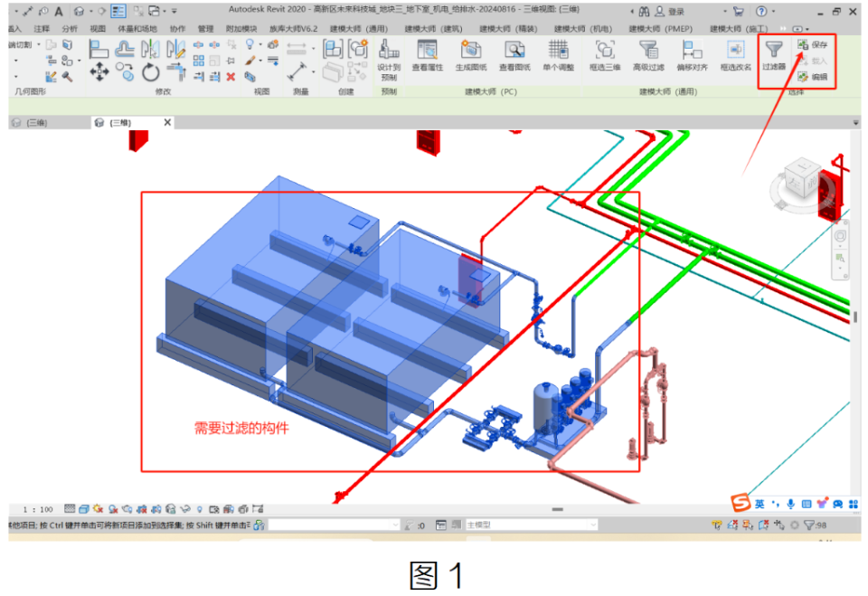Click the paintbrush Paint tool icon
Image resolution: width=868 pixels, height=596 pixels.
tap(250, 61)
